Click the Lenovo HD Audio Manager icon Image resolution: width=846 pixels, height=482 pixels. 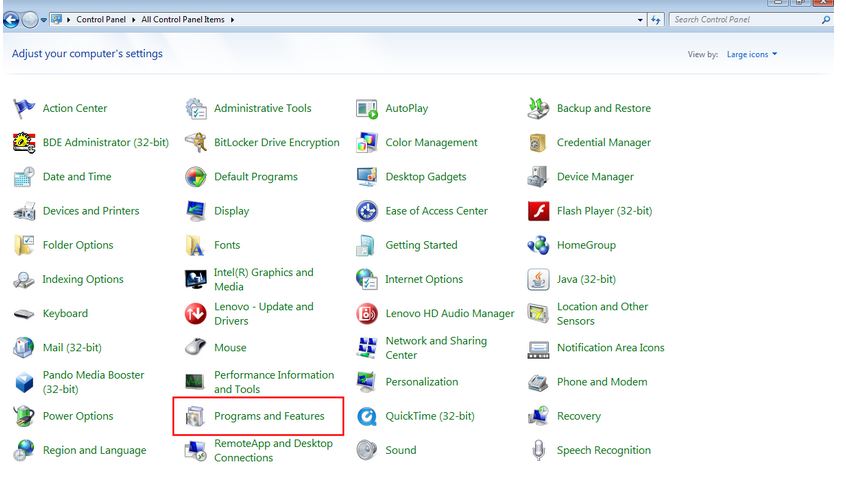[367, 314]
